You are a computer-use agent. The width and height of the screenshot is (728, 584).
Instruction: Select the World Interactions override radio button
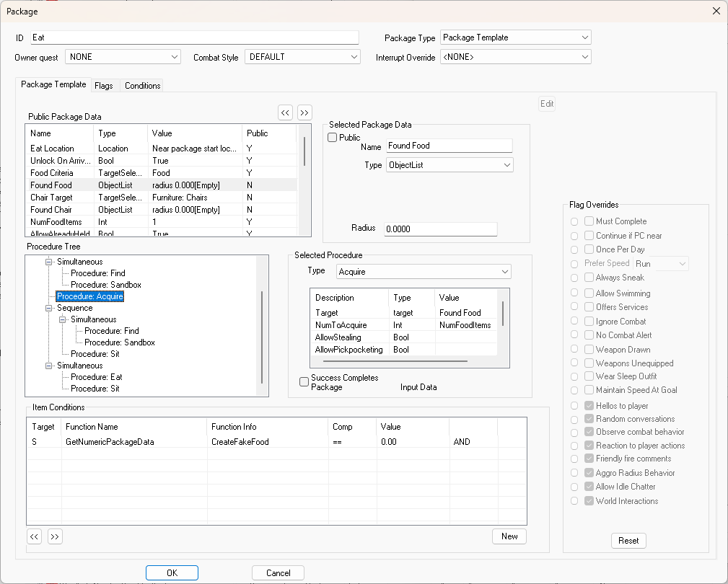pyautogui.click(x=574, y=501)
